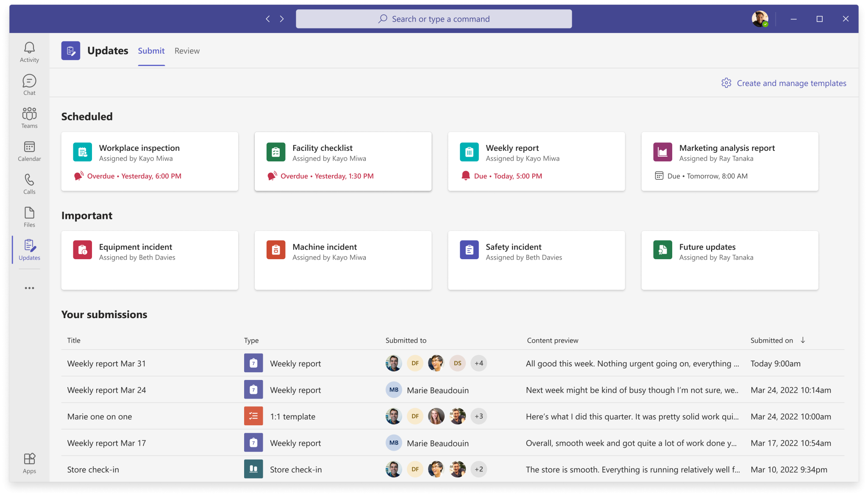Click the Safety incident card icon
This screenshot has height=496, width=868.
pyautogui.click(x=469, y=250)
